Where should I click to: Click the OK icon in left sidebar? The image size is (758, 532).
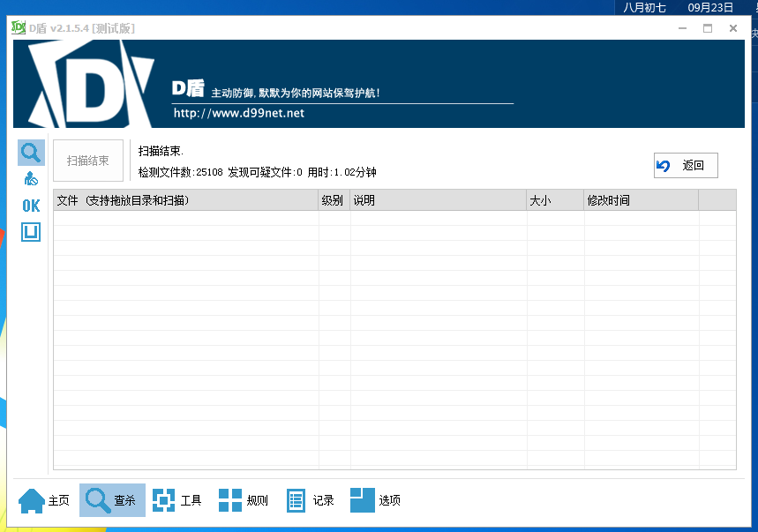pos(31,206)
